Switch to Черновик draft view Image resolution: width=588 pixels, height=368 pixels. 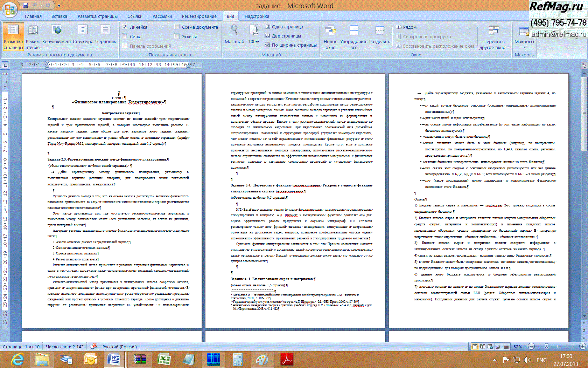[x=105, y=35]
